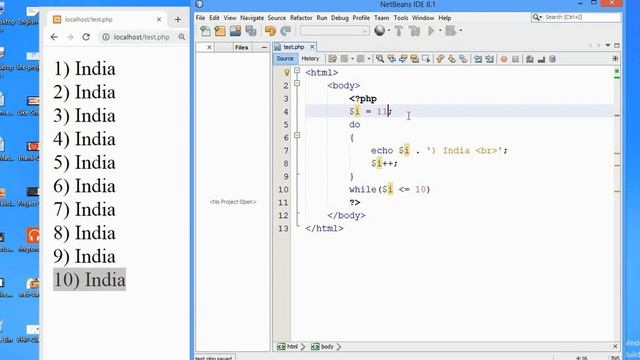
Task: Open the Tools menu
Action: click(x=401, y=18)
